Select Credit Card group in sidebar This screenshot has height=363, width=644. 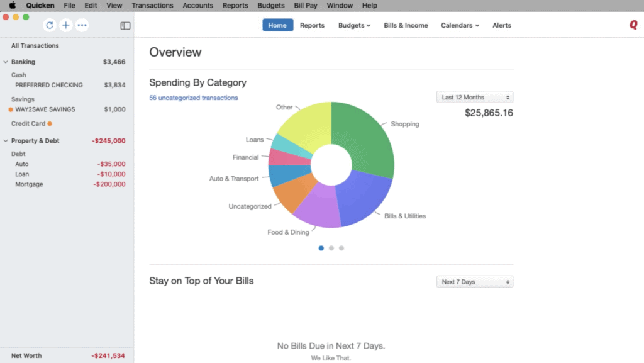tap(28, 123)
